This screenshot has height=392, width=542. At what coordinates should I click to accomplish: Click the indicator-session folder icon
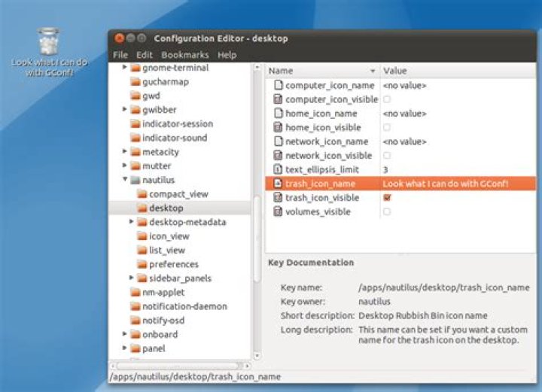click(x=135, y=123)
